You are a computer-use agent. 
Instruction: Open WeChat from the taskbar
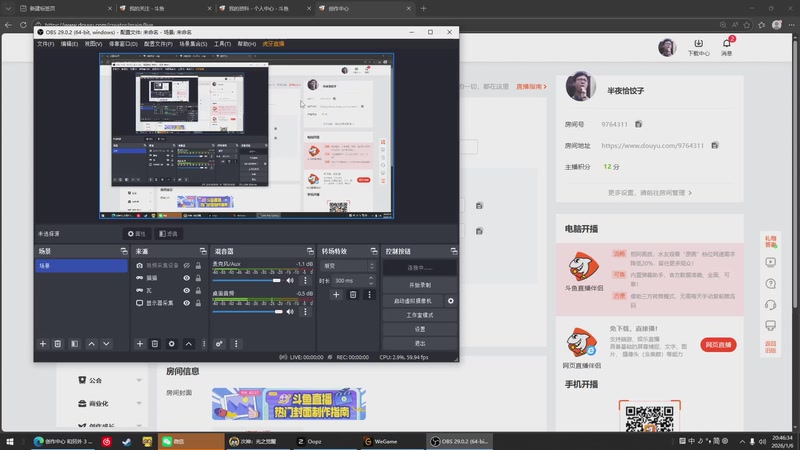click(x=190, y=441)
